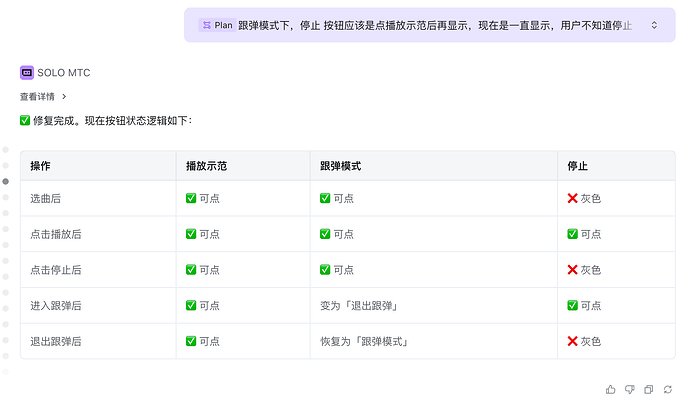
Task: Jump to the highlighted dark timeline dot
Action: pyautogui.click(x=6, y=181)
